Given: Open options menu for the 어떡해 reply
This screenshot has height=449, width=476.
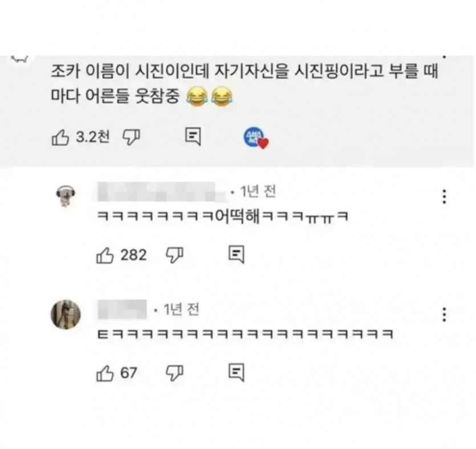Looking at the screenshot, I should point(444,197).
